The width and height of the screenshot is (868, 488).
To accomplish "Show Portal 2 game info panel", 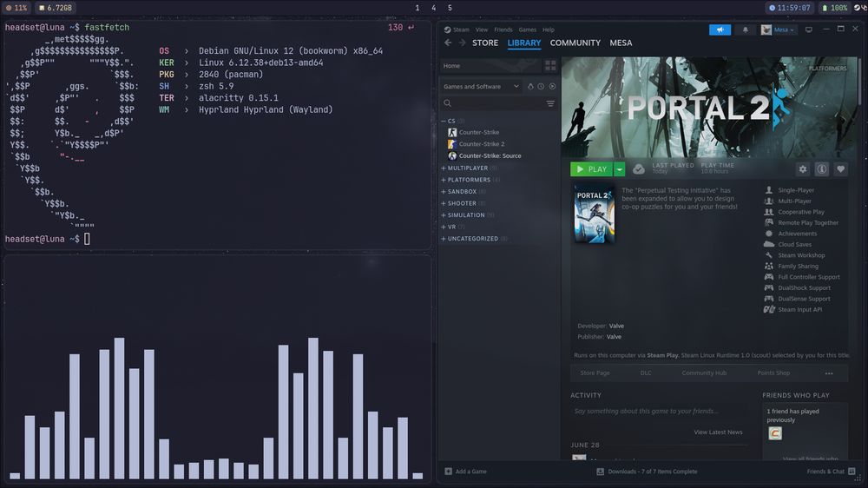I will tap(821, 169).
